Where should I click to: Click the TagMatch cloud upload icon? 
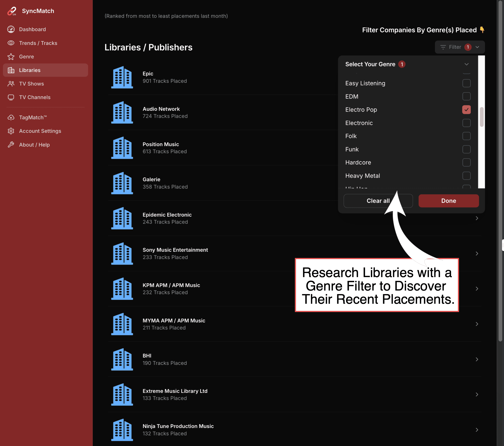pos(11,118)
